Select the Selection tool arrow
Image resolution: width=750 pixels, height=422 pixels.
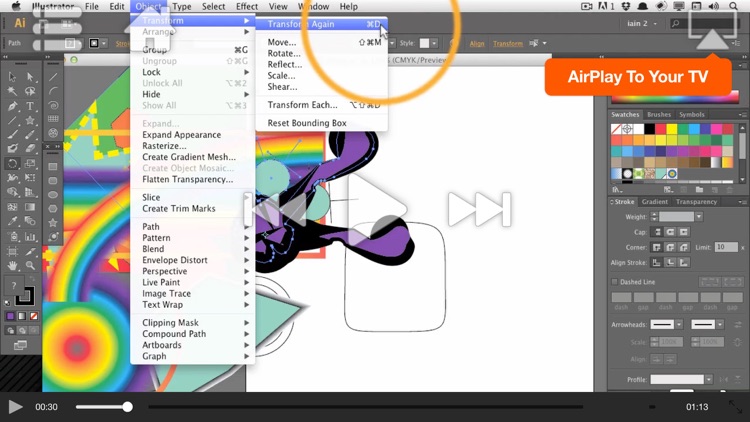pyautogui.click(x=12, y=77)
